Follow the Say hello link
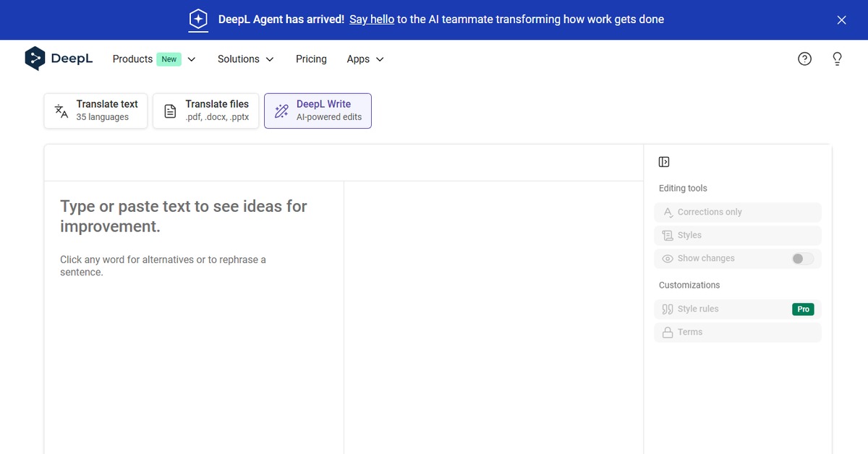Viewport: 868px width, 454px height. 371,20
